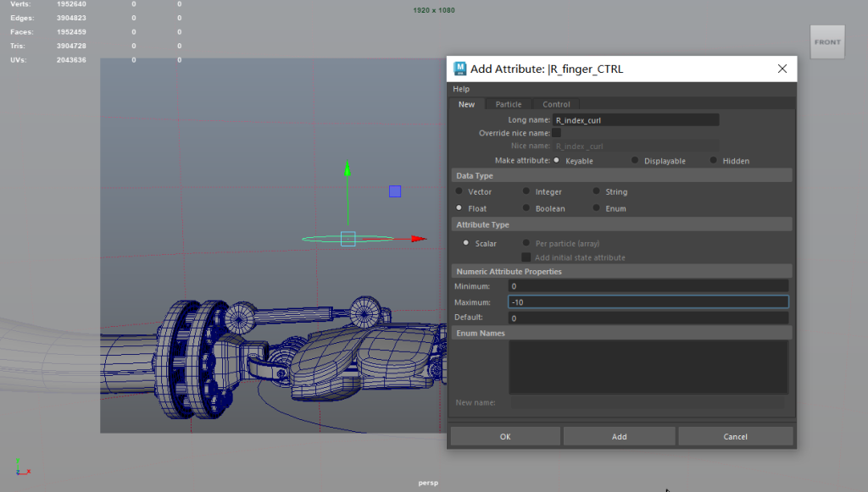Enable the Override nice name checkbox

coord(556,133)
